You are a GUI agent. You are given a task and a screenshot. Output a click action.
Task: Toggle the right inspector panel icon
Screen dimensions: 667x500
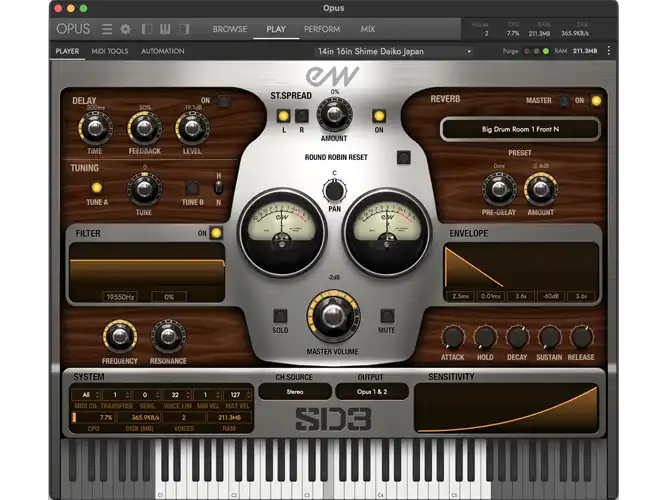(184, 29)
